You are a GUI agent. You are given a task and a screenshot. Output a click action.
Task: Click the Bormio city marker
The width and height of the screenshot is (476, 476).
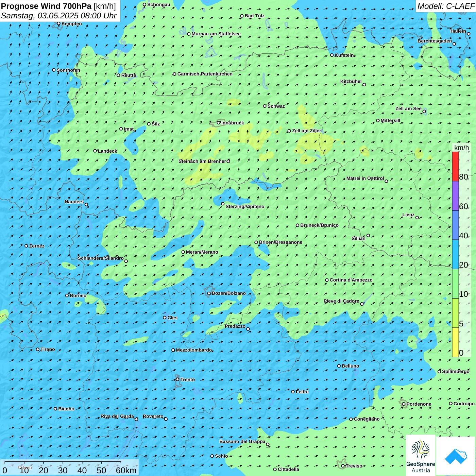[x=67, y=295]
